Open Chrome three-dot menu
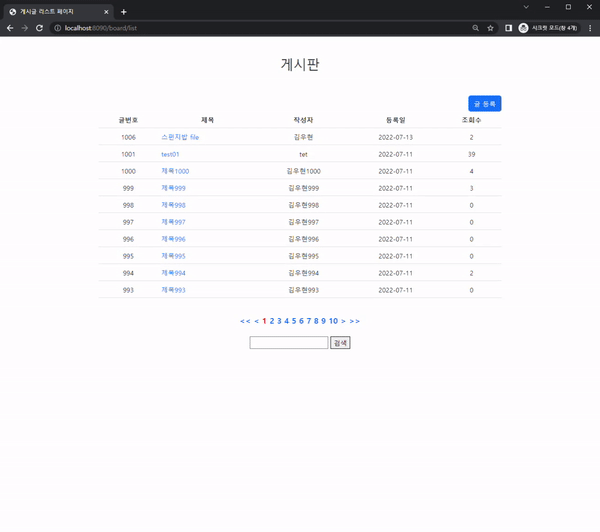600x532 pixels. (590, 28)
